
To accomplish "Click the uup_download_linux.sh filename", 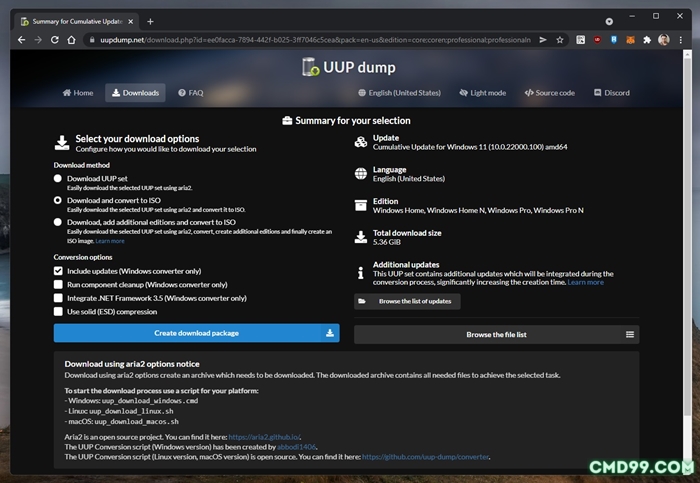I will [x=131, y=411].
